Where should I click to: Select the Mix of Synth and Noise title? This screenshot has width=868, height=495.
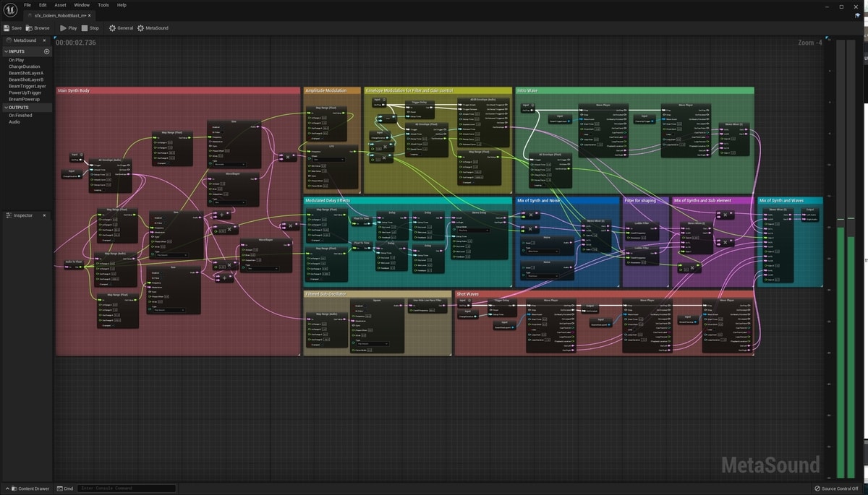(538, 200)
